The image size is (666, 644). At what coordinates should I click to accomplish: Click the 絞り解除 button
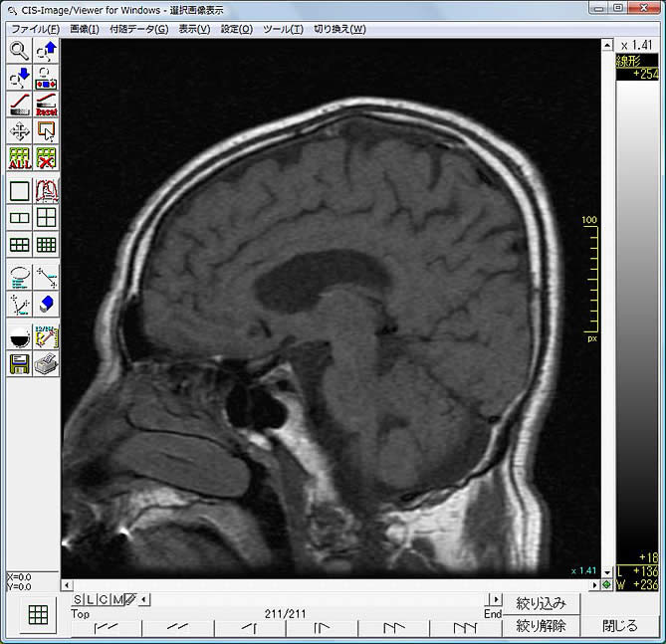click(542, 626)
